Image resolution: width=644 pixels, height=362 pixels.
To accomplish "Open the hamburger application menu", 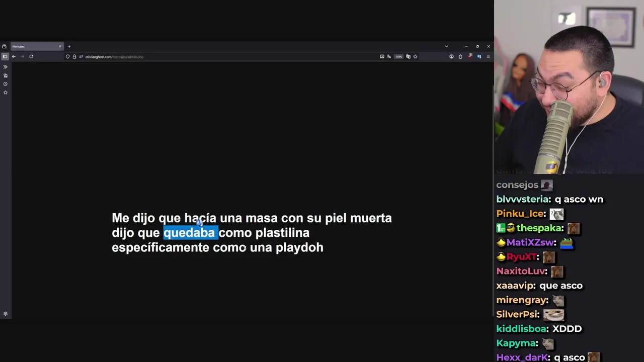I will 488,56.
